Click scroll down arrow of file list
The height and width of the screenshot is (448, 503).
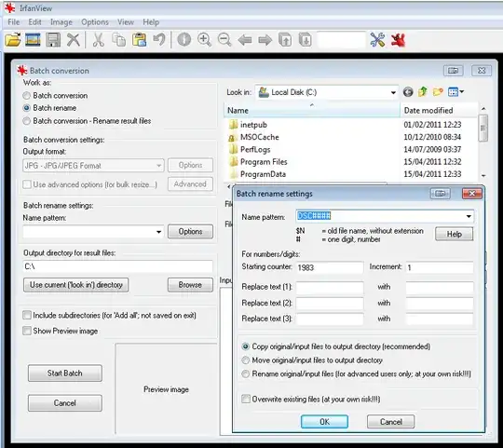(483, 175)
